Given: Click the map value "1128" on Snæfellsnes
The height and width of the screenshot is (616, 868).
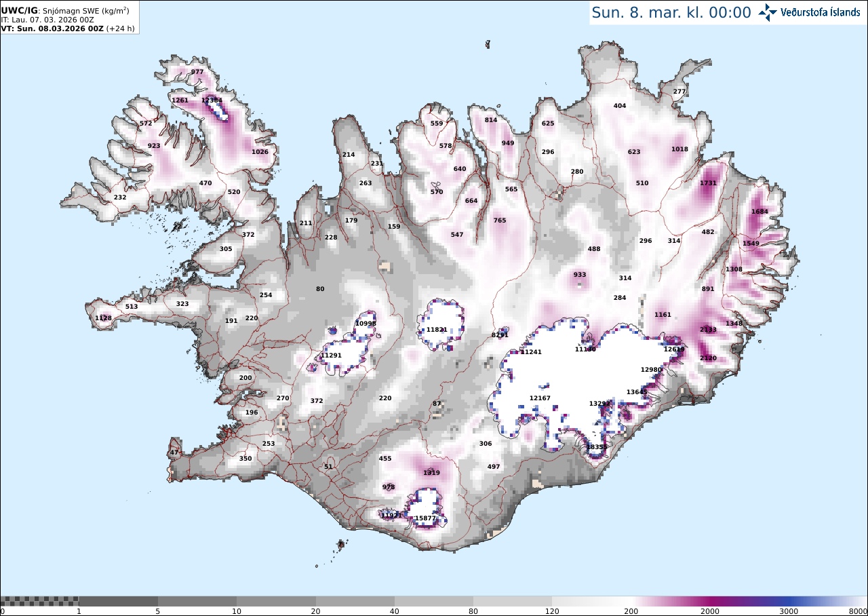Looking at the screenshot, I should 103,318.
